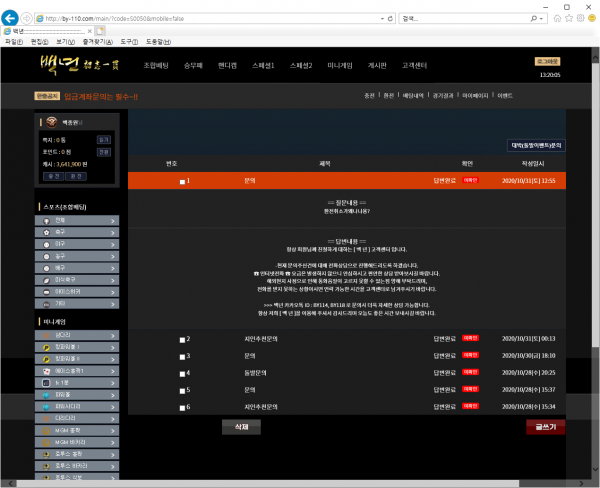
Task: Click the user avatar icon in profile panel
Action: pyautogui.click(x=52, y=122)
